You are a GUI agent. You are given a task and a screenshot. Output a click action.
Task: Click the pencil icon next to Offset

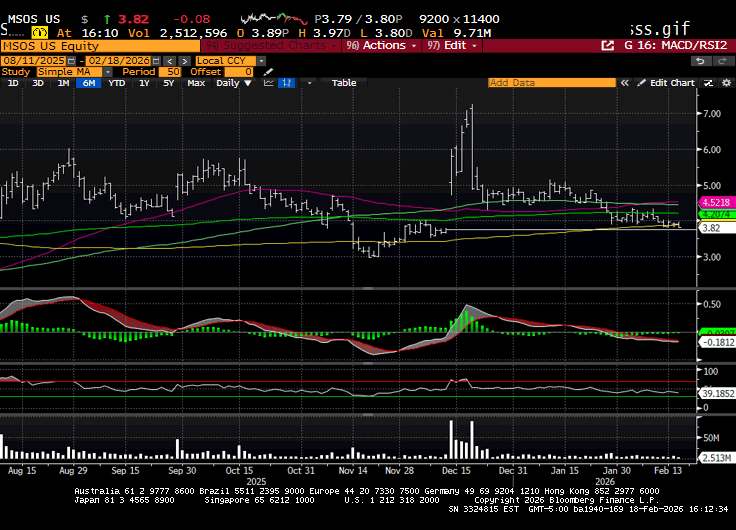click(x=268, y=72)
